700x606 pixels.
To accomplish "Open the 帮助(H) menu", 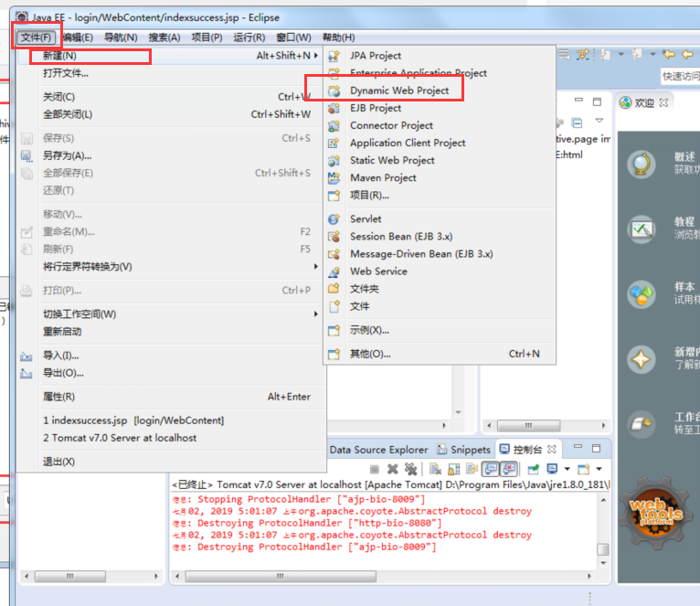I will [x=339, y=37].
